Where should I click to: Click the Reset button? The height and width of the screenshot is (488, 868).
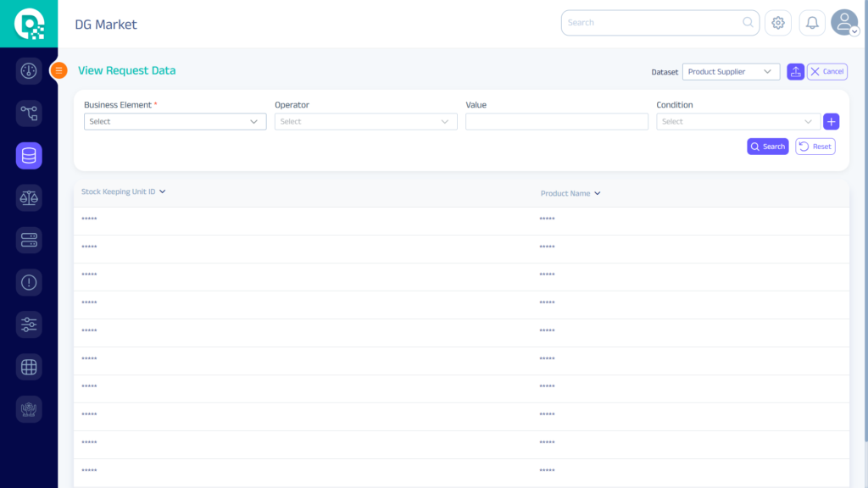tap(815, 147)
